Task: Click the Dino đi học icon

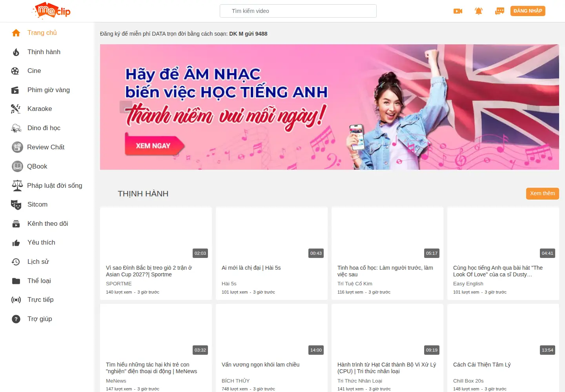Action: (16, 128)
